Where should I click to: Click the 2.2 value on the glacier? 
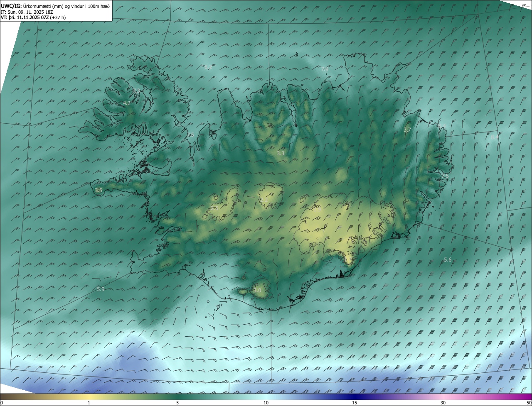(x=264, y=200)
